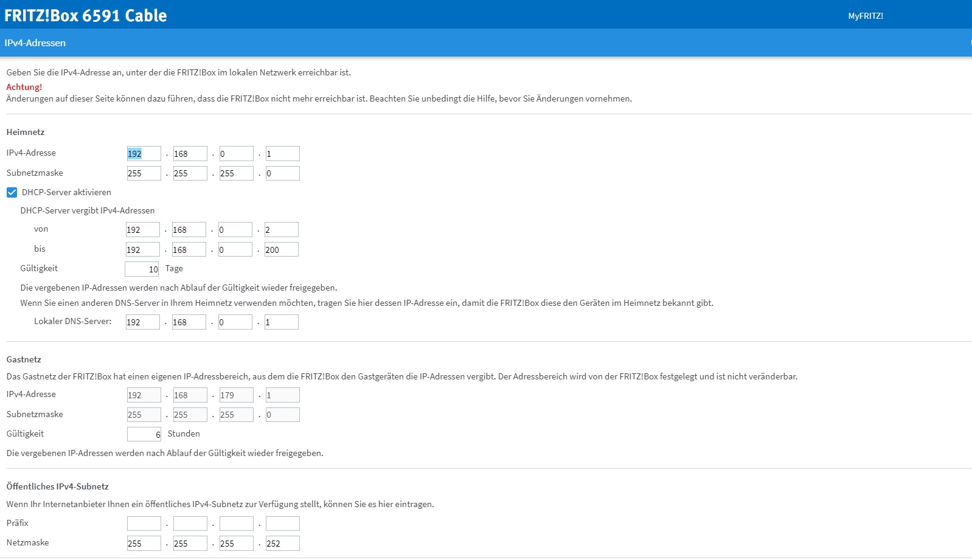Click Präfix first octet empty field

tap(144, 524)
